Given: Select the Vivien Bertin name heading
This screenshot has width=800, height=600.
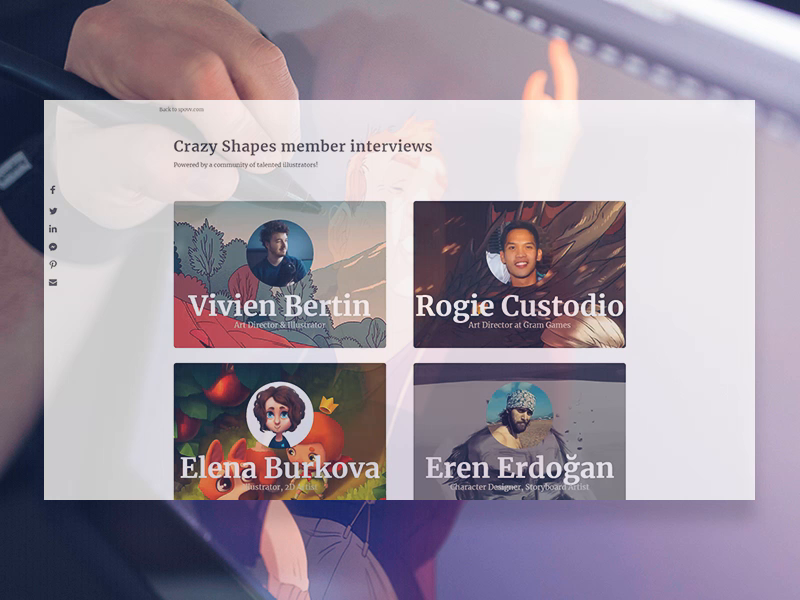Looking at the screenshot, I should (x=280, y=306).
